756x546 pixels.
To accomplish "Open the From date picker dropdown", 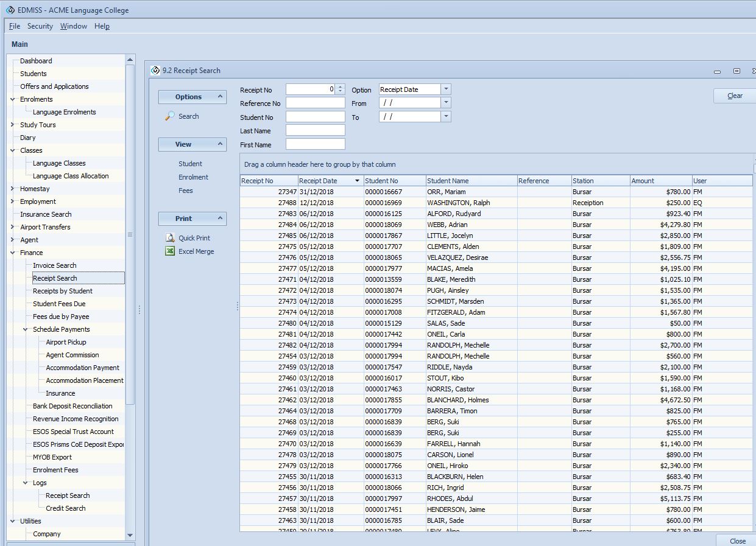I will coord(446,103).
